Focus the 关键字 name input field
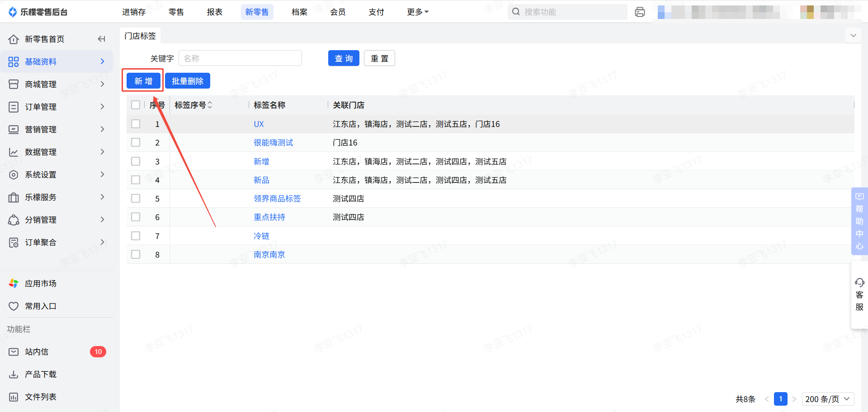The height and width of the screenshot is (412, 868). pyautogui.click(x=240, y=58)
